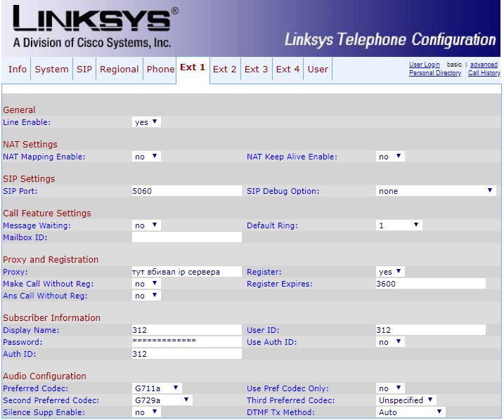Open the Personal Directory link
This screenshot has width=504, height=420.
[x=435, y=73]
